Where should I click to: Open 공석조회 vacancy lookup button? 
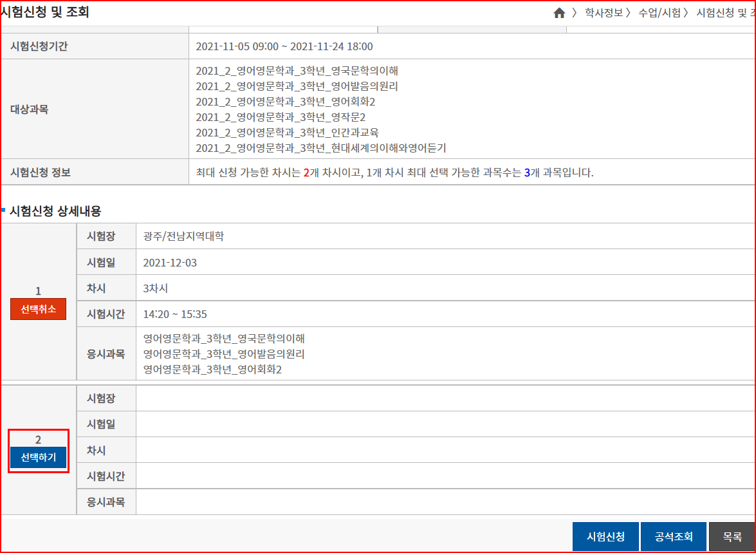(674, 537)
